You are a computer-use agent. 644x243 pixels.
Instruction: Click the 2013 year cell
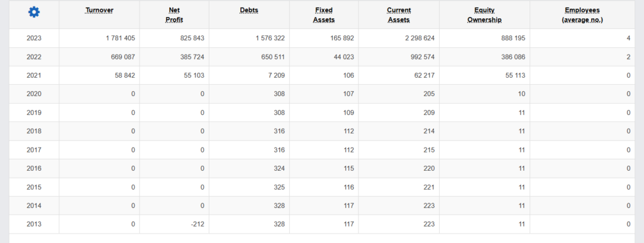click(x=34, y=225)
